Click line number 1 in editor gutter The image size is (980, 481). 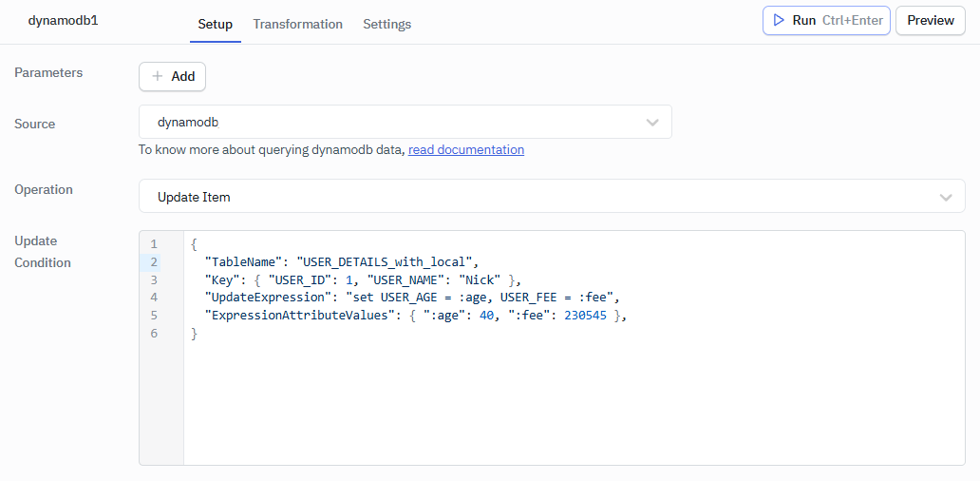(x=153, y=244)
